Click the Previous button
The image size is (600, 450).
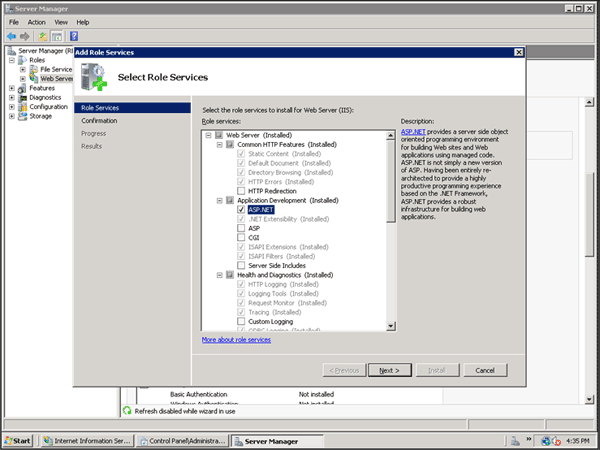click(x=344, y=370)
